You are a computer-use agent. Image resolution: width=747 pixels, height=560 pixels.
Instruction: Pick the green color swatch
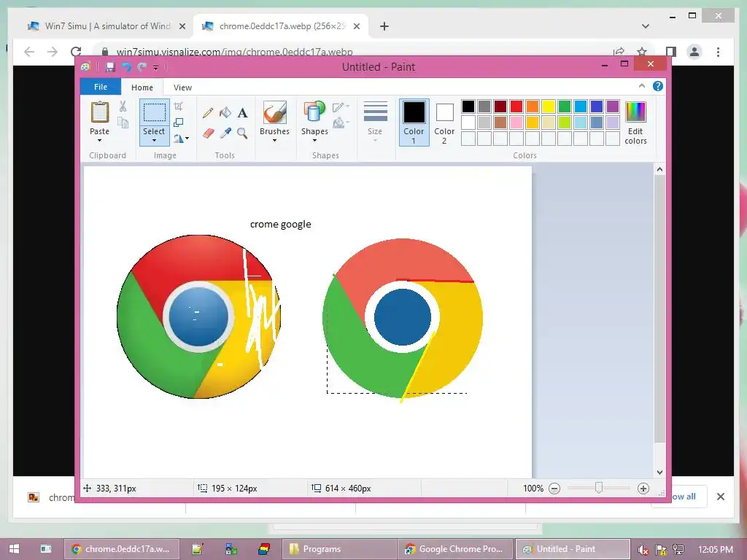[x=565, y=106]
